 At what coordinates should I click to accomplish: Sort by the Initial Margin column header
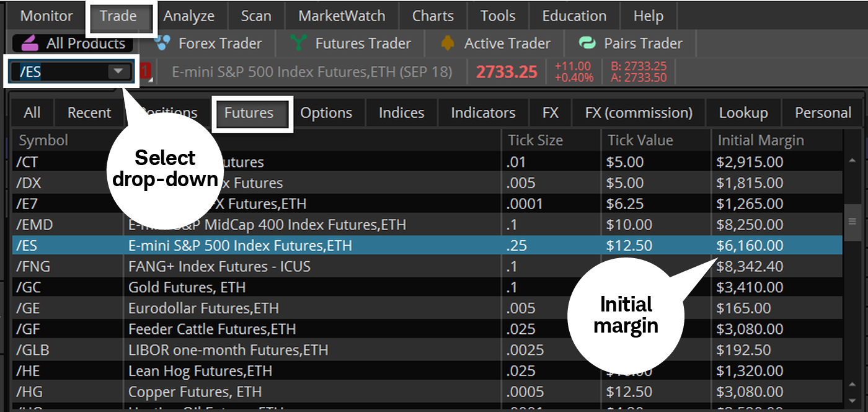click(761, 140)
